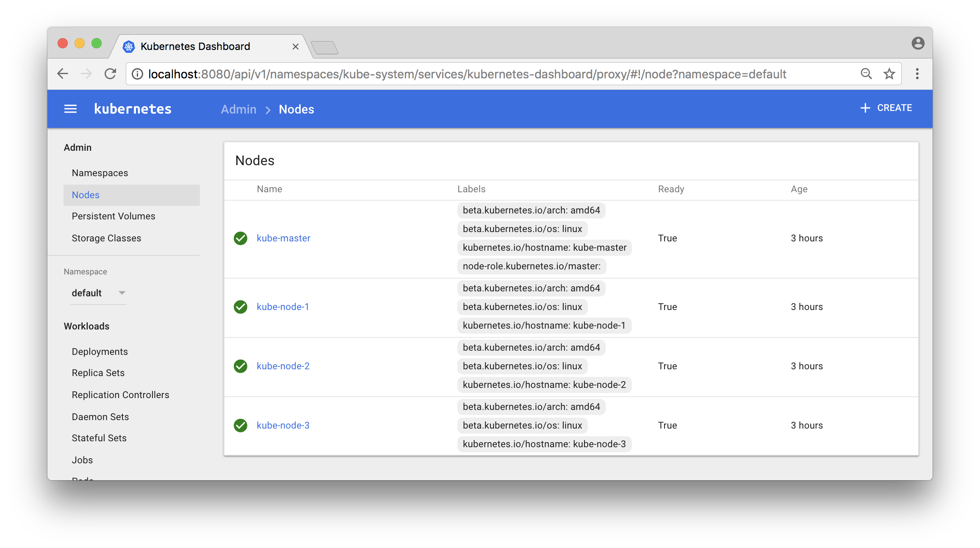Toggle namespace selector dropdown arrow
Screen dimensions: 980x548
[x=121, y=293]
